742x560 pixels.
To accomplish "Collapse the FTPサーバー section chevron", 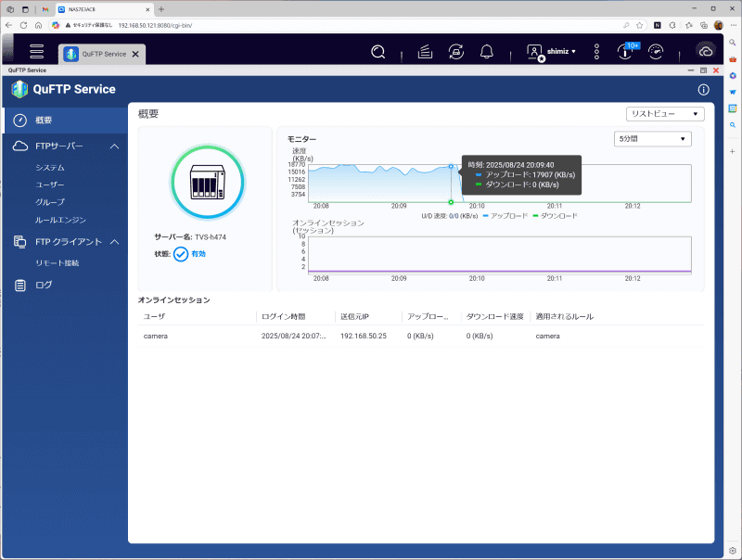I will pyautogui.click(x=115, y=146).
